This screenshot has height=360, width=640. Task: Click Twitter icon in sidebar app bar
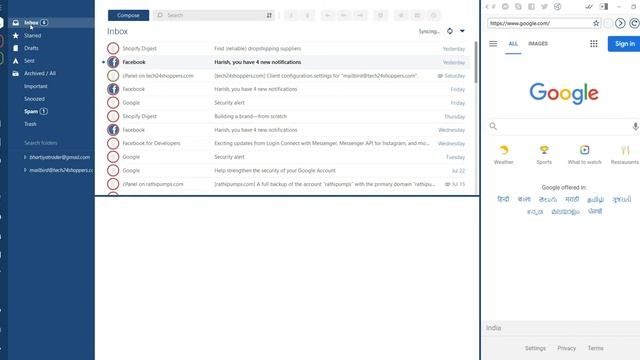tap(544, 7)
